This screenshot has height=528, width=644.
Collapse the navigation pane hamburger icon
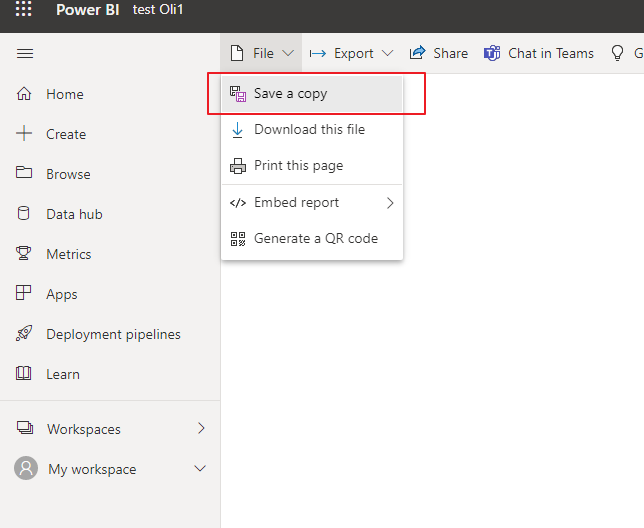click(25, 53)
